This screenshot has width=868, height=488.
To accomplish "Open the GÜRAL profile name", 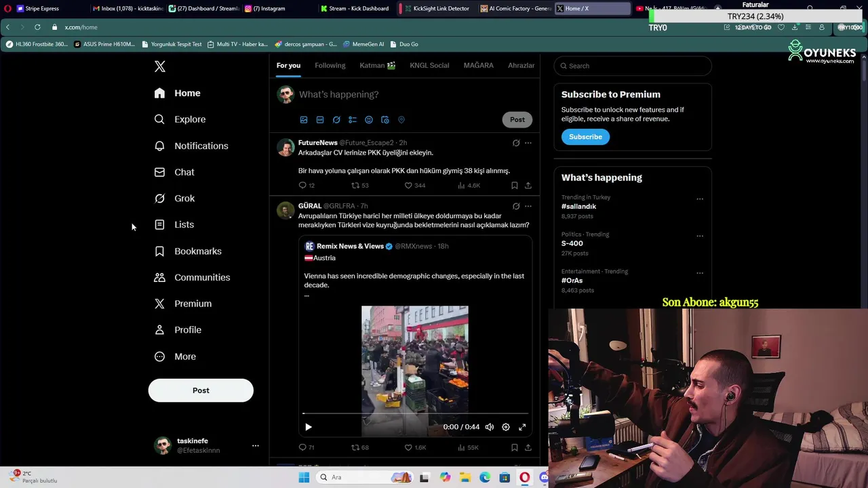I will point(310,206).
